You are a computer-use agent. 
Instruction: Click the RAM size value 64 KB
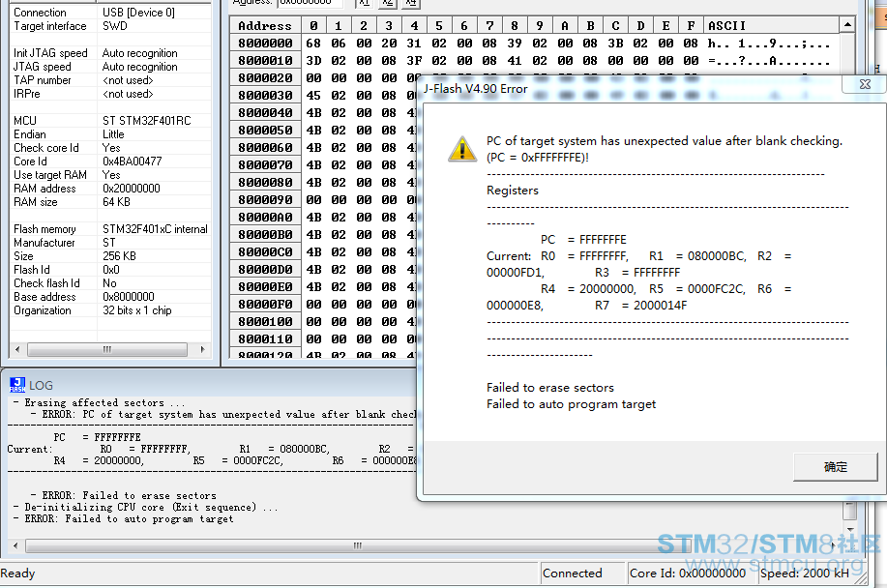click(116, 202)
